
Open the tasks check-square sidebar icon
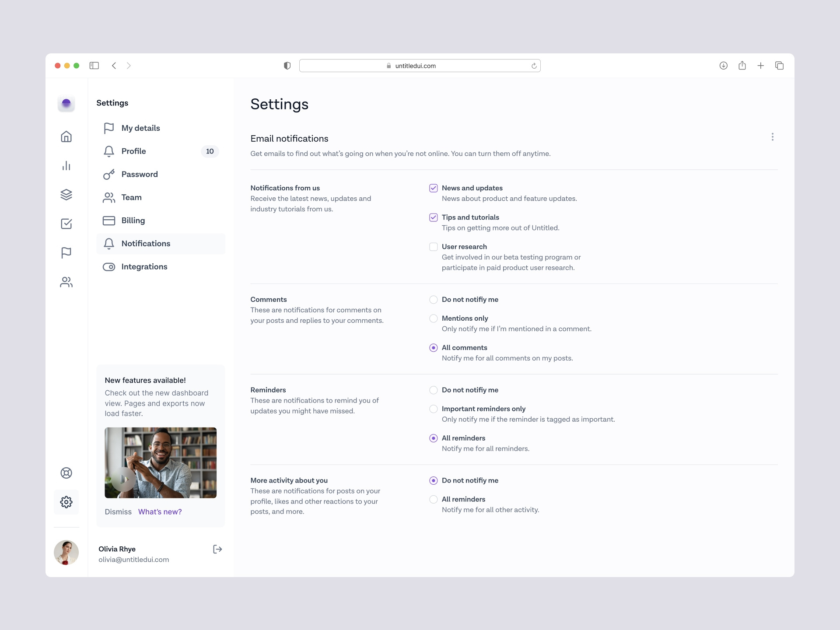(x=66, y=224)
